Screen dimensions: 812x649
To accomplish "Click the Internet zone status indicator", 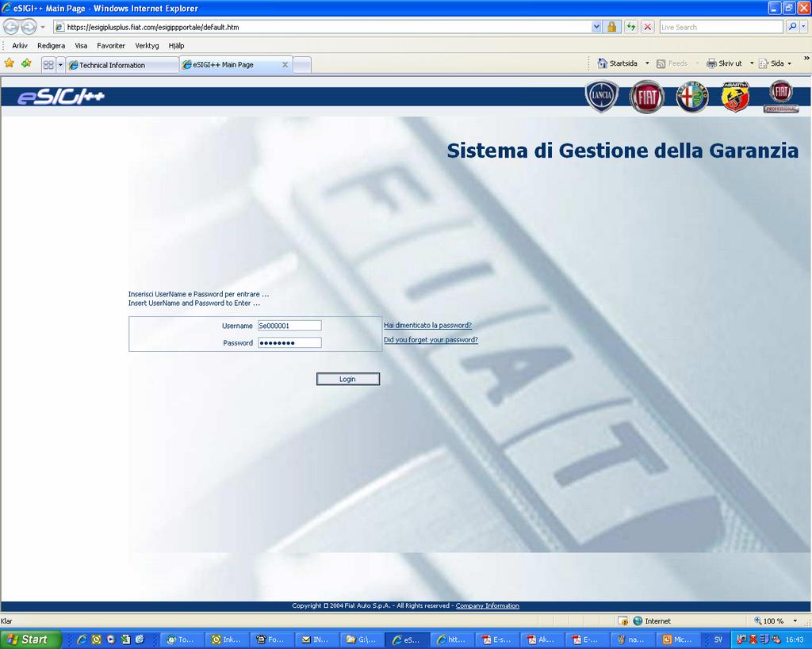I will tap(652, 620).
